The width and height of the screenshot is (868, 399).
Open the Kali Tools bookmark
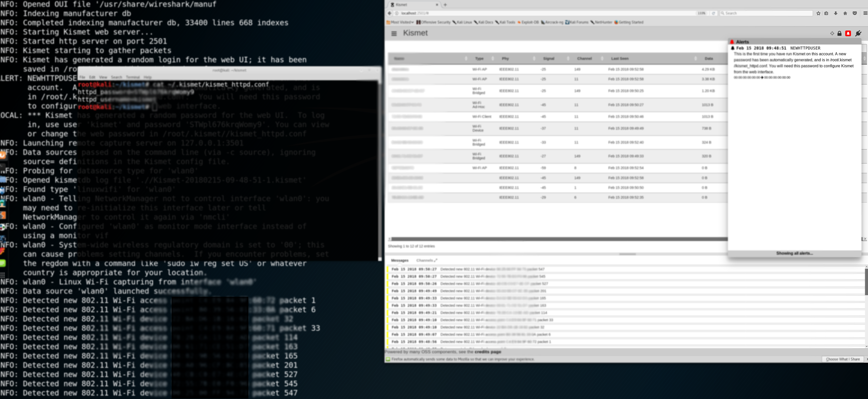[505, 22]
